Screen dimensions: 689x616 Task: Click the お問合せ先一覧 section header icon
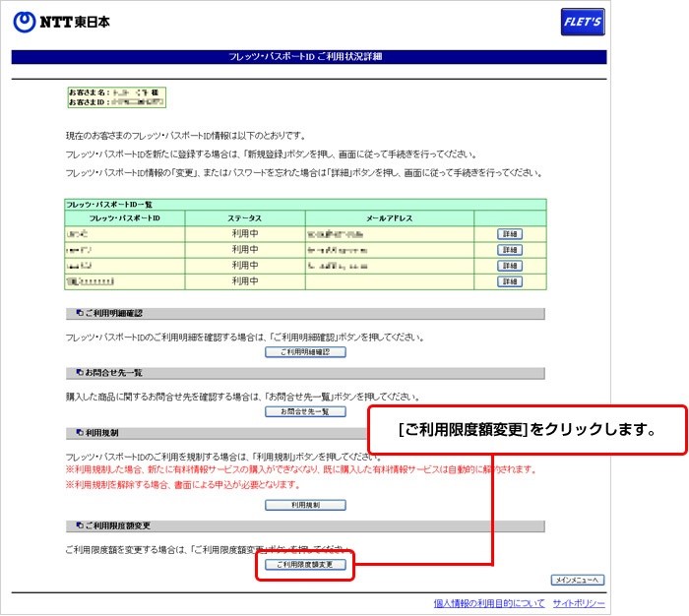79,373
